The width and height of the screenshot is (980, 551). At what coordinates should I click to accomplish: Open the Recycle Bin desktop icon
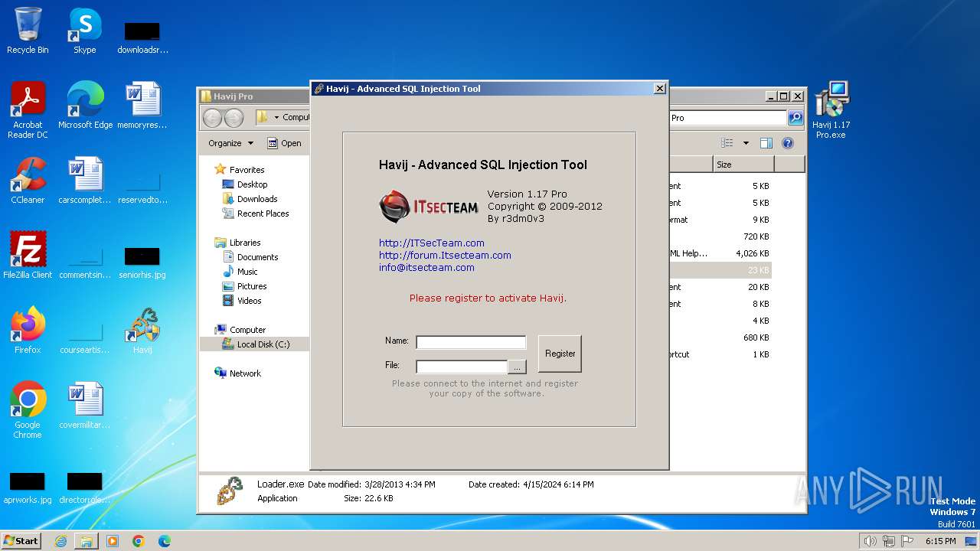click(28, 31)
